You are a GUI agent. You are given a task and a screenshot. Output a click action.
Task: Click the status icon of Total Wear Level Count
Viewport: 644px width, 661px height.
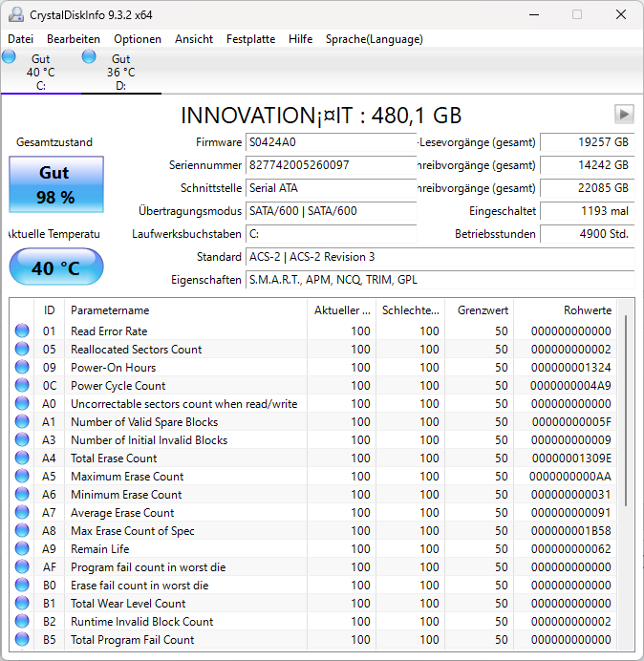(x=22, y=603)
